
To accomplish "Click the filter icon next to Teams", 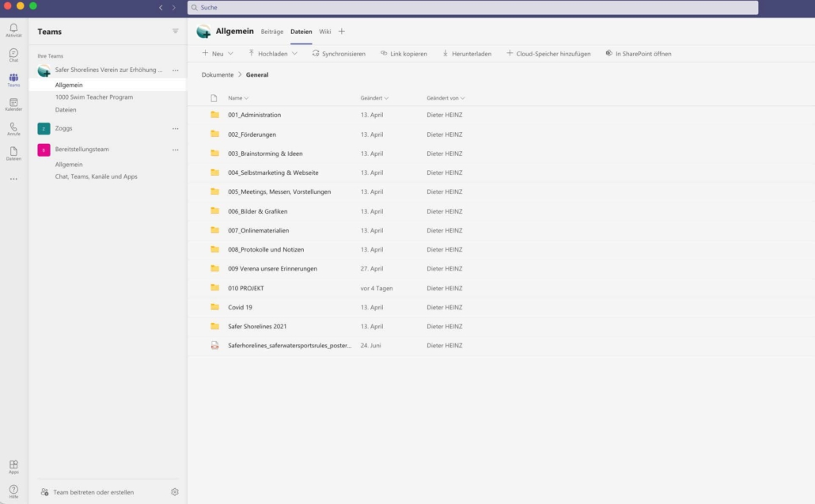I will point(175,31).
